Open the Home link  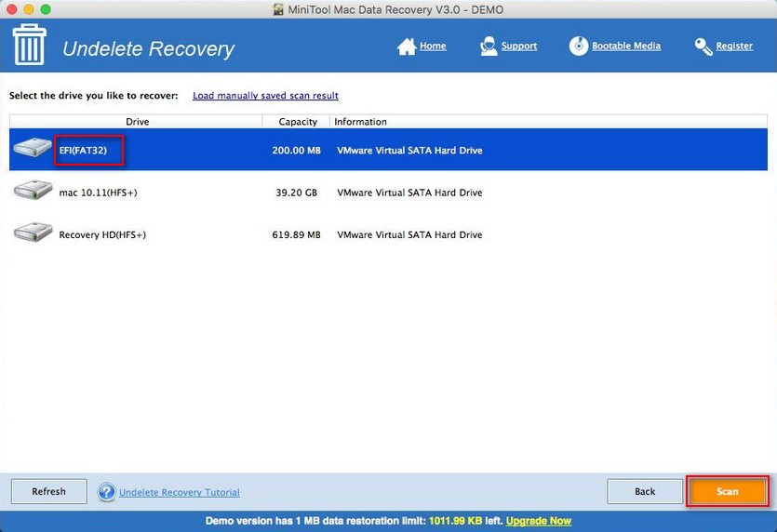click(433, 47)
